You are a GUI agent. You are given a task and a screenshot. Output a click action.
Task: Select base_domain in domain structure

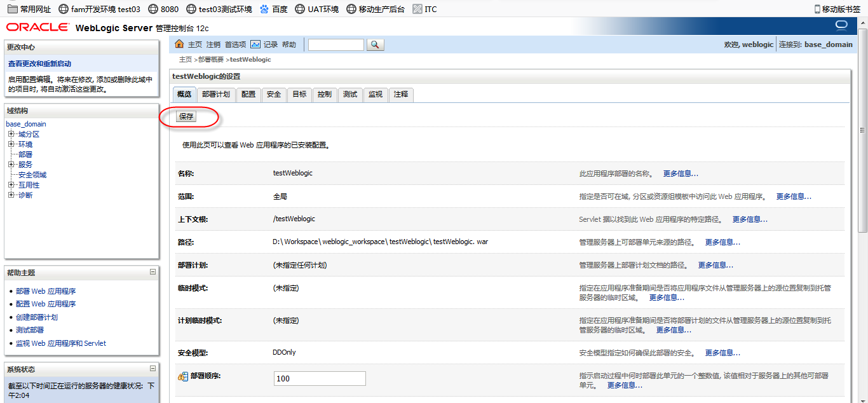click(x=26, y=124)
